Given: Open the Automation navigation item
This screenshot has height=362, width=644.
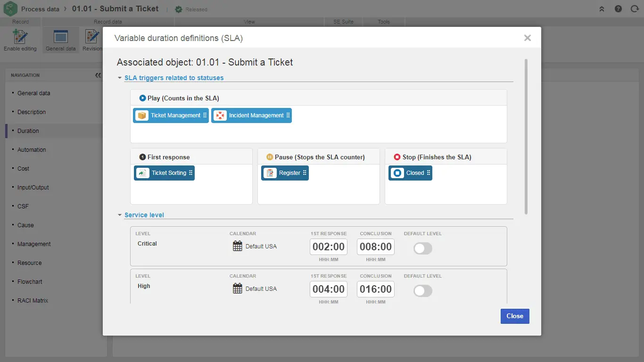Looking at the screenshot, I should point(32,150).
